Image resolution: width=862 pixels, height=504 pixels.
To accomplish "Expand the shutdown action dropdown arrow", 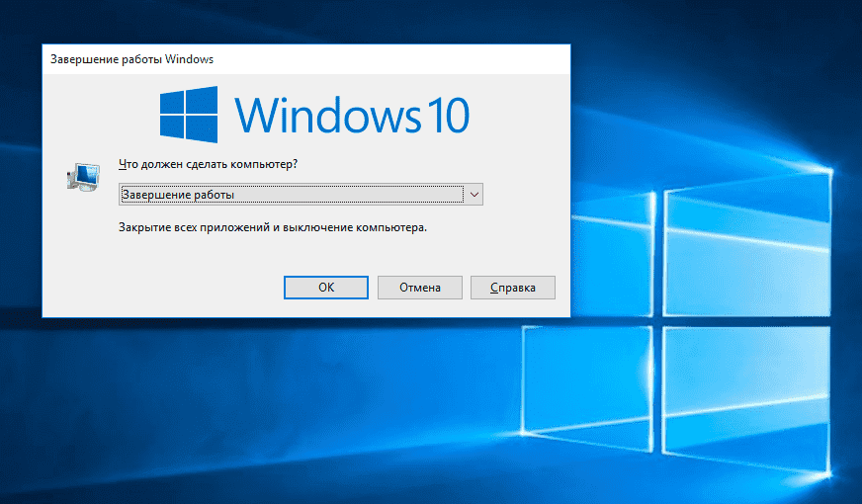I will point(474,195).
